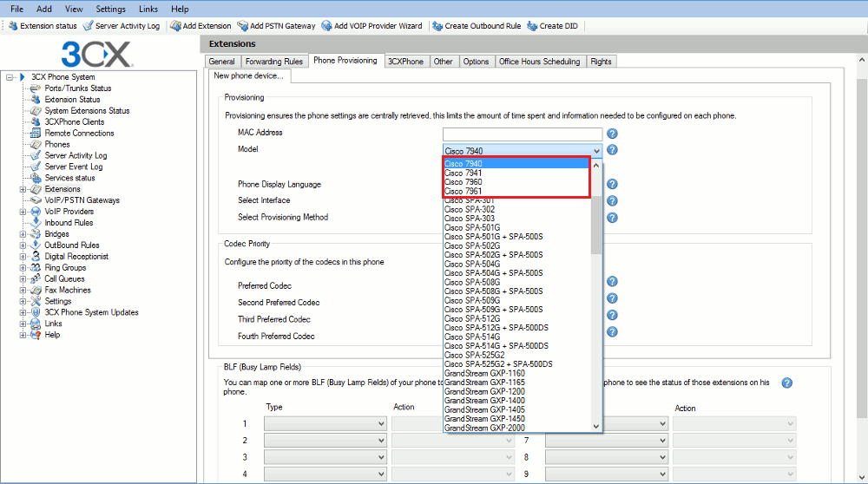Screen dimensions: 868x484
Task: Open System Extensions Status icon
Action: click(36, 111)
